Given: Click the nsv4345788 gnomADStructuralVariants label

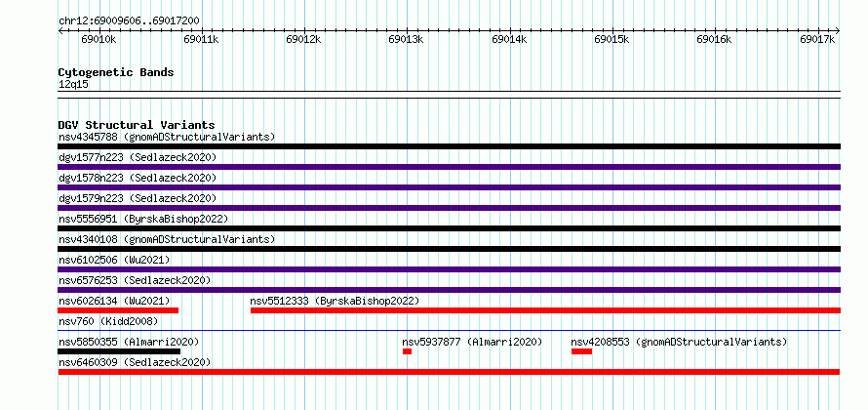Looking at the screenshot, I should [x=167, y=137].
